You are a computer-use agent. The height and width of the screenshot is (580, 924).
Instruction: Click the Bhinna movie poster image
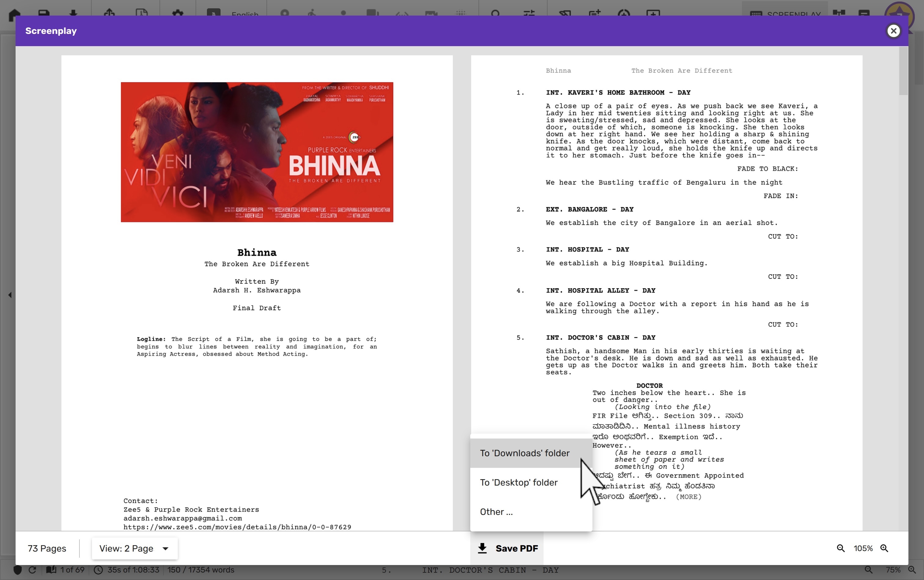pos(257,152)
